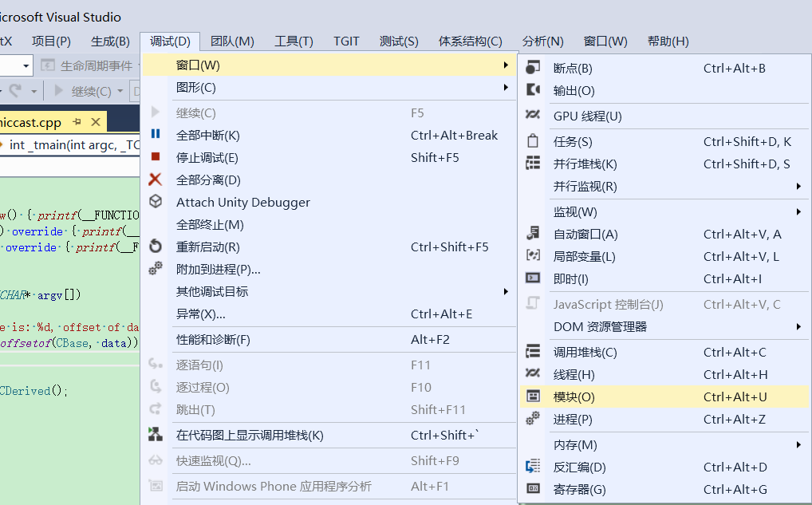Click the Disassembly (反汇编) icon

click(533, 467)
